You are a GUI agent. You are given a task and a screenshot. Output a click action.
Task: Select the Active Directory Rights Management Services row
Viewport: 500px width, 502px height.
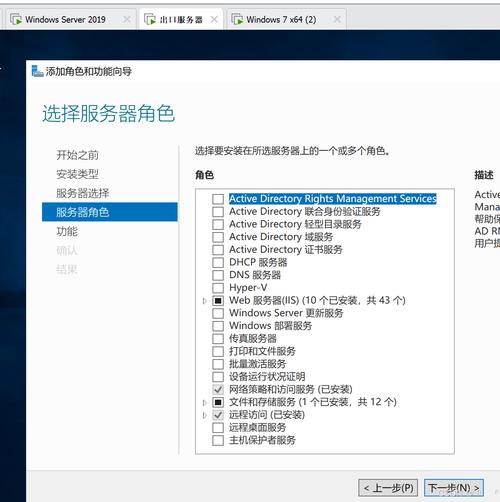click(333, 199)
